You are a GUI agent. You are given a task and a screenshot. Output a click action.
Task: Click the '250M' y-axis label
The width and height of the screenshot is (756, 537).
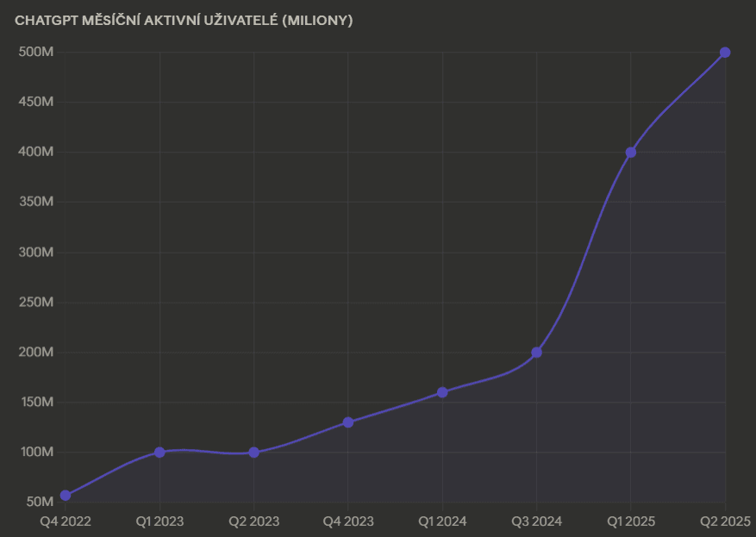[x=36, y=303]
